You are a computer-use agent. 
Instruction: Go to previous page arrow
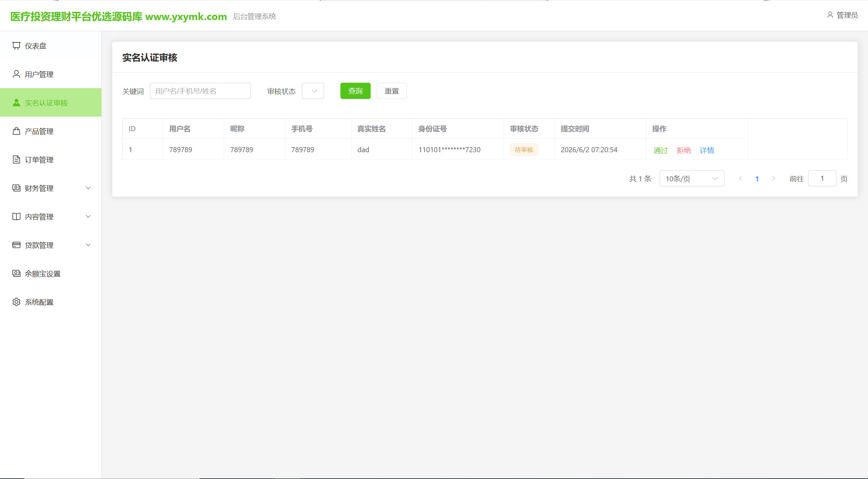[741, 178]
